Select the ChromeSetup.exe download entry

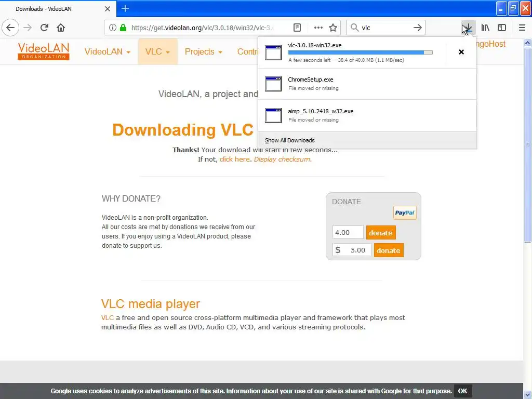click(367, 84)
